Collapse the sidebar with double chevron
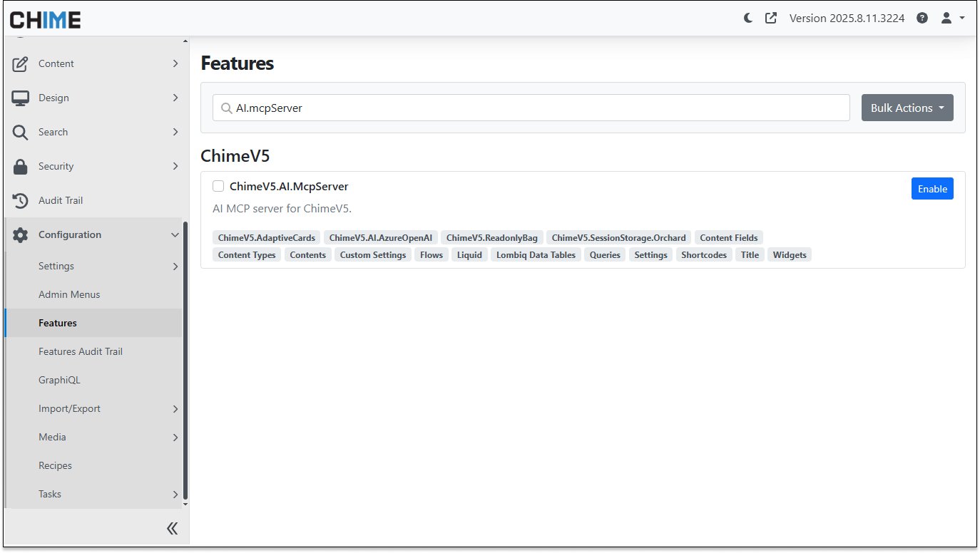The width and height of the screenshot is (980, 553). [172, 528]
